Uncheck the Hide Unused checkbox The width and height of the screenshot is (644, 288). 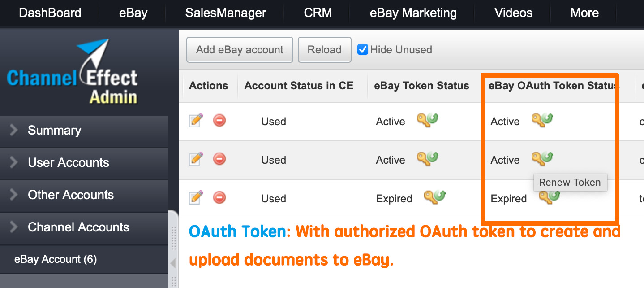[x=363, y=49]
